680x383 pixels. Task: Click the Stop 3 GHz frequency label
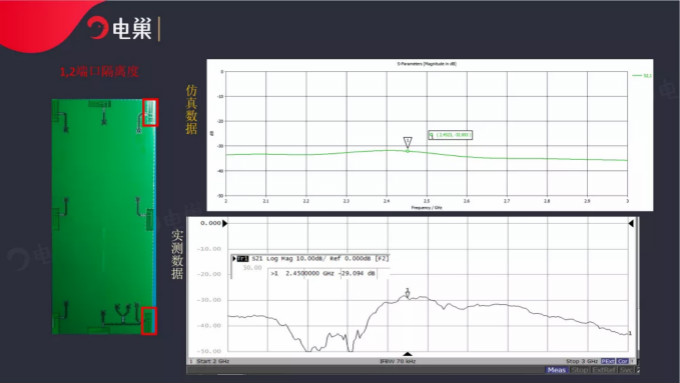582,361
